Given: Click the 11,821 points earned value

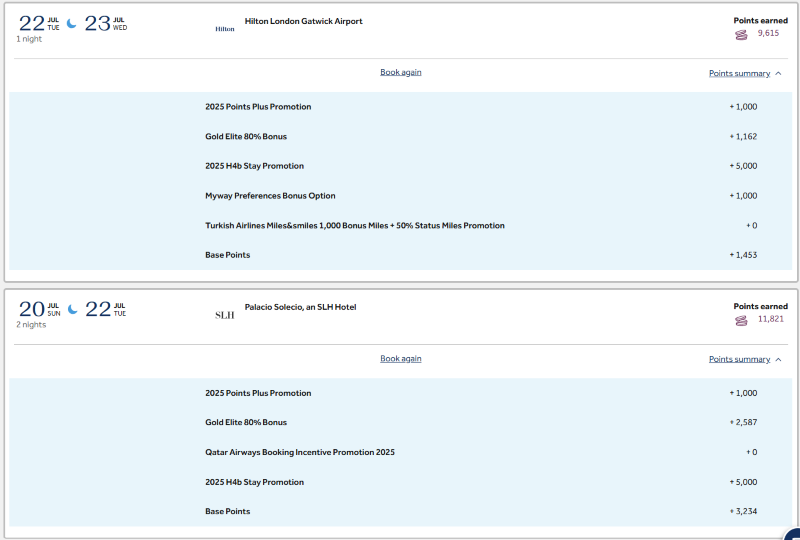Looking at the screenshot, I should click(x=770, y=319).
